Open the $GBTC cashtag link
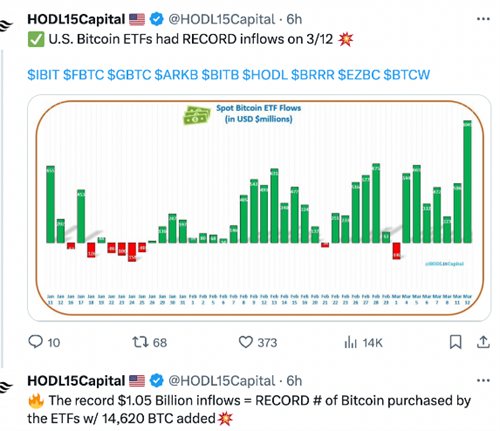This screenshot has height=431, width=500. tap(129, 75)
